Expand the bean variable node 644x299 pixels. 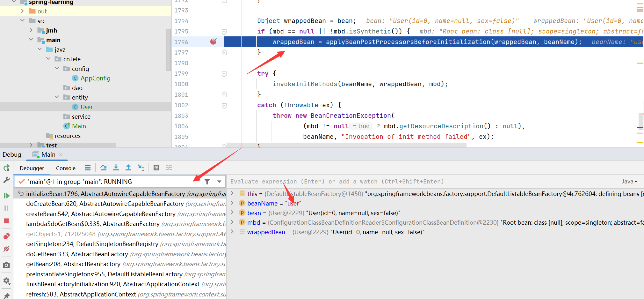(232, 213)
